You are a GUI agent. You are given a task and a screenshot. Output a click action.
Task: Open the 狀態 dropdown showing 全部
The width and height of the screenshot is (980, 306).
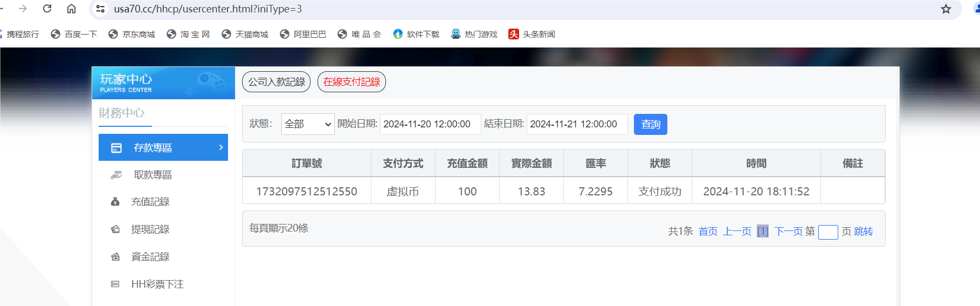tap(308, 124)
